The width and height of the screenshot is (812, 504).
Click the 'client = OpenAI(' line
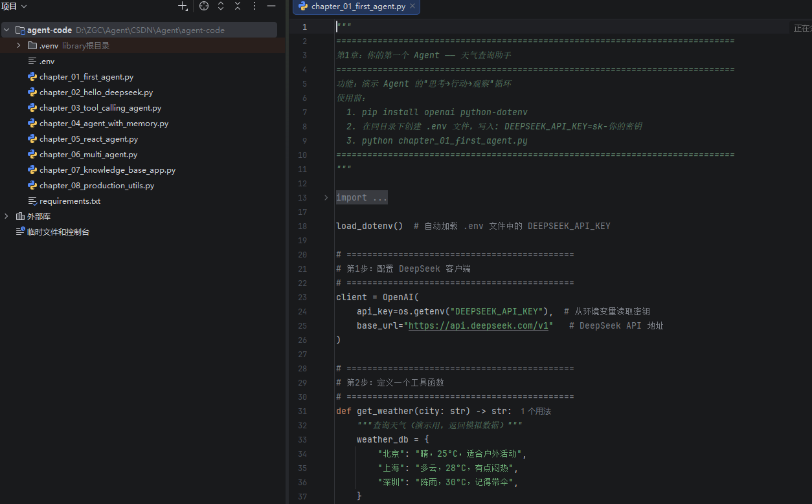(x=378, y=298)
